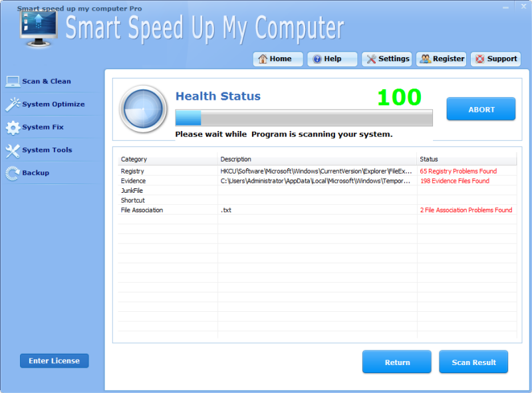
Task: Click the Health Status heading
Action: click(x=218, y=96)
